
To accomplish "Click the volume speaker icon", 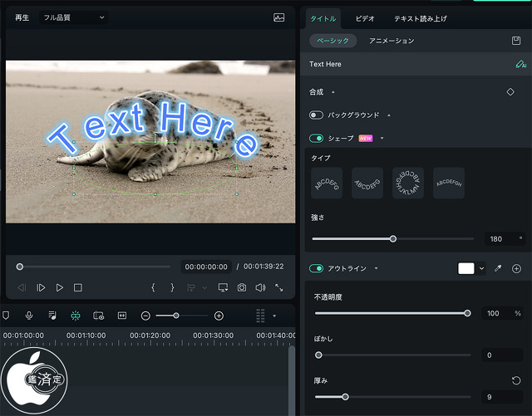I will (260, 288).
